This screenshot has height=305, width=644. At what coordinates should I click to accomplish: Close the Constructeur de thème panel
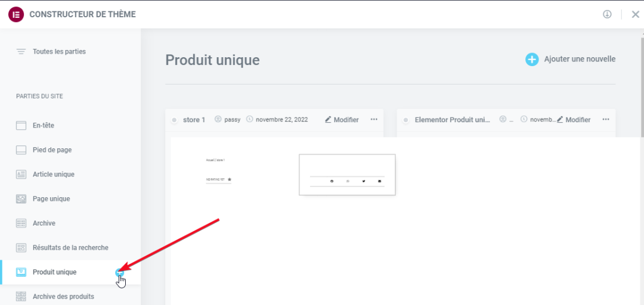(635, 14)
